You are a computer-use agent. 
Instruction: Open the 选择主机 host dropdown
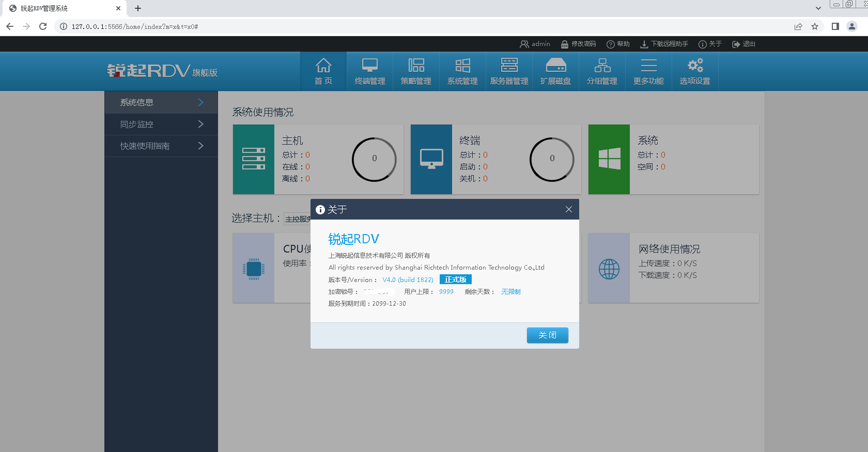297,219
